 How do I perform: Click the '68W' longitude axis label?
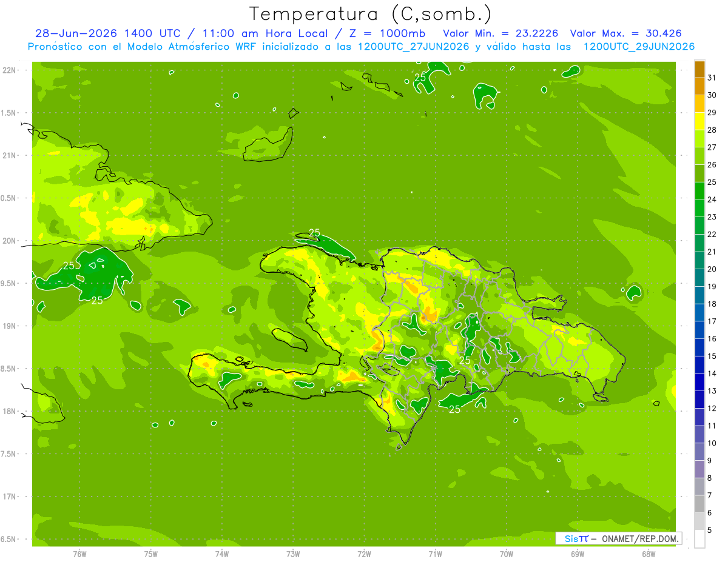649,555
